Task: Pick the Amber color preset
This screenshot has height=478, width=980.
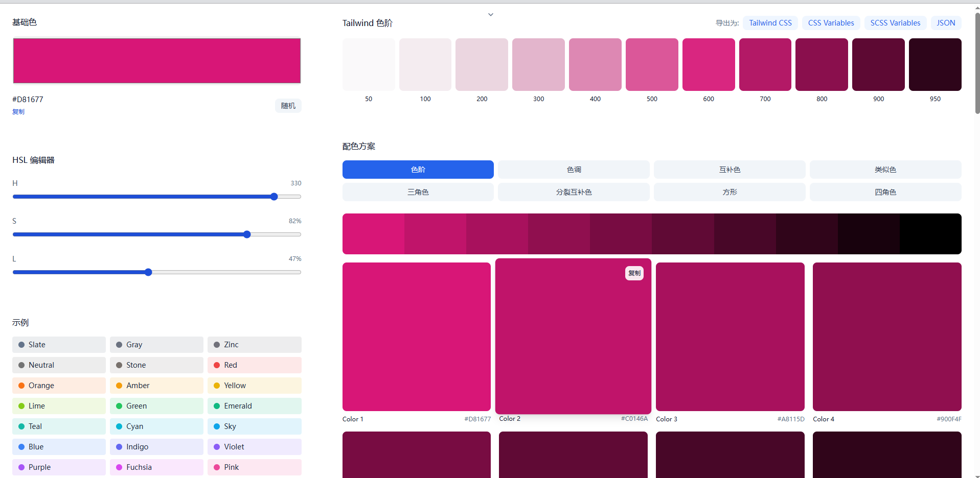Action: (x=156, y=386)
